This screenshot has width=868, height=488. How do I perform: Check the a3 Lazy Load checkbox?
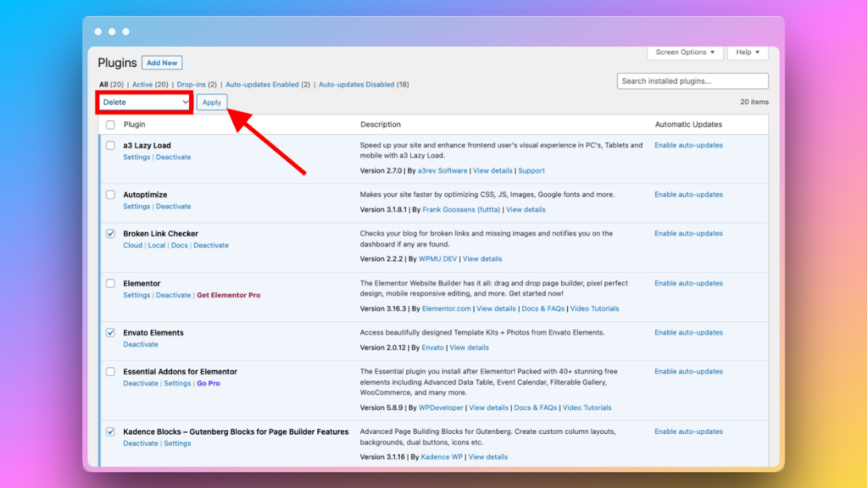pyautogui.click(x=110, y=146)
